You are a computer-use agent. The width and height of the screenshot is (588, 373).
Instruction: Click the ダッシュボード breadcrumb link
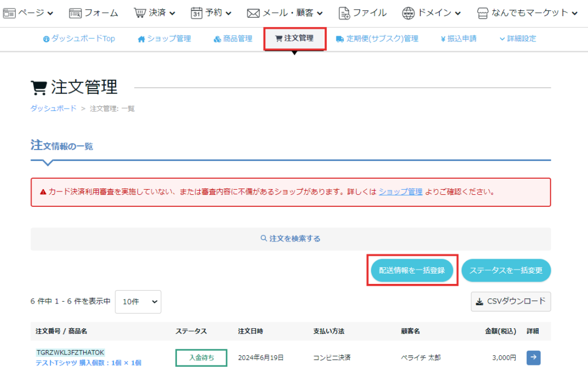click(x=53, y=108)
